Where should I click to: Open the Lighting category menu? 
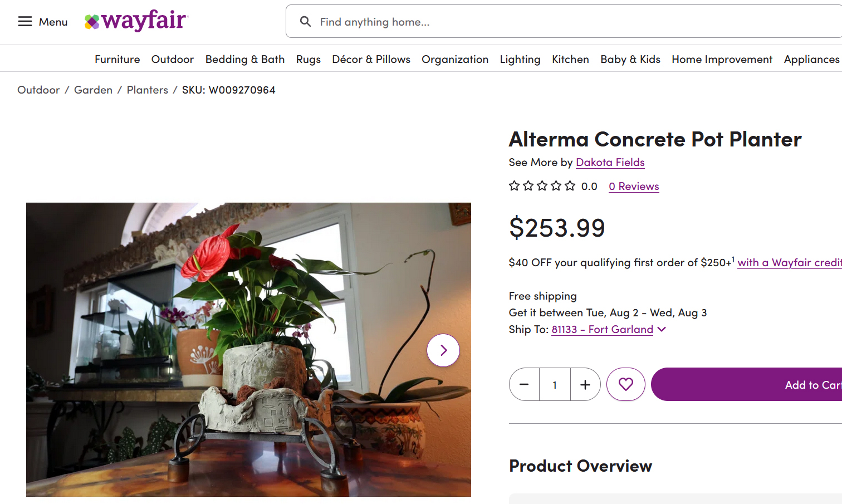click(520, 59)
